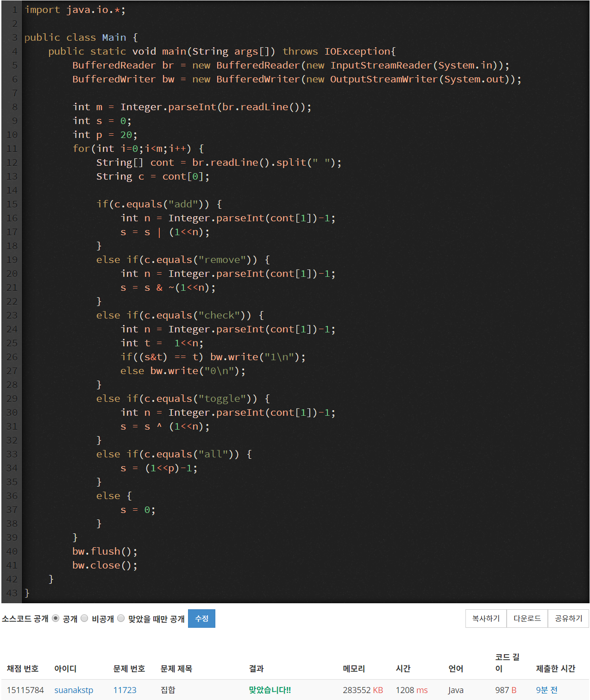The image size is (590, 700).
Task: Click the c.equals("all") condition line
Action: [x=174, y=454]
